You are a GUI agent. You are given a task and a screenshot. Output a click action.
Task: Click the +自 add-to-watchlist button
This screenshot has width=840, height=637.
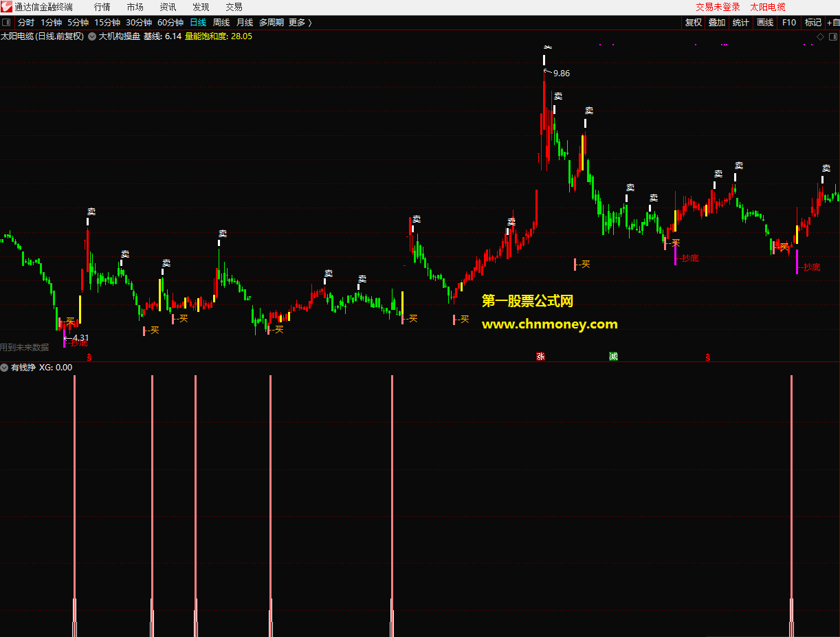click(832, 23)
